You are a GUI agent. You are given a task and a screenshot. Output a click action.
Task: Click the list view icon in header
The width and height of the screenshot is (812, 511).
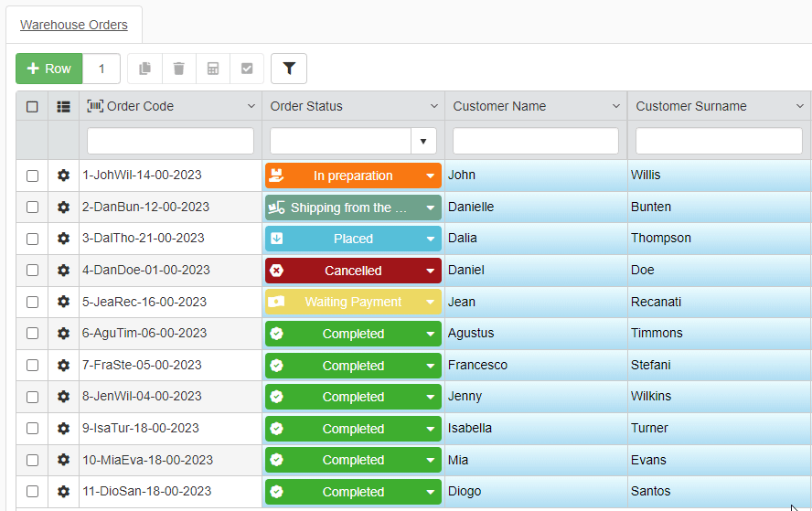click(x=63, y=107)
